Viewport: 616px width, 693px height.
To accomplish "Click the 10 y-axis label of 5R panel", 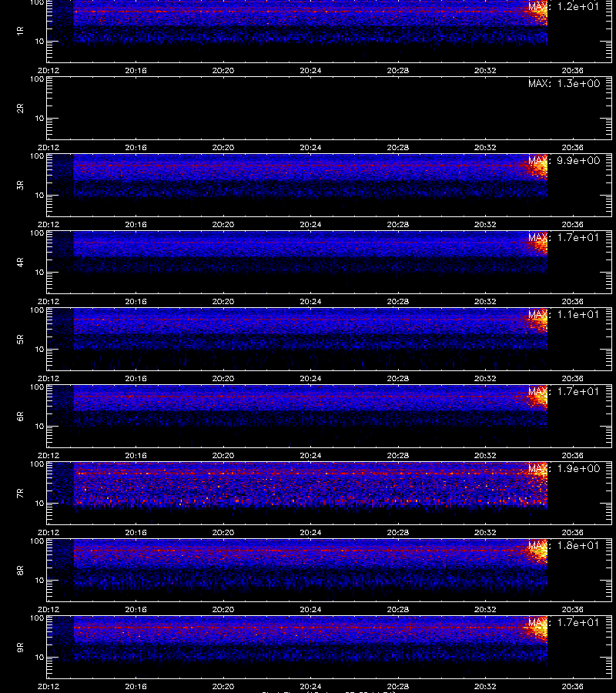I will pos(40,349).
